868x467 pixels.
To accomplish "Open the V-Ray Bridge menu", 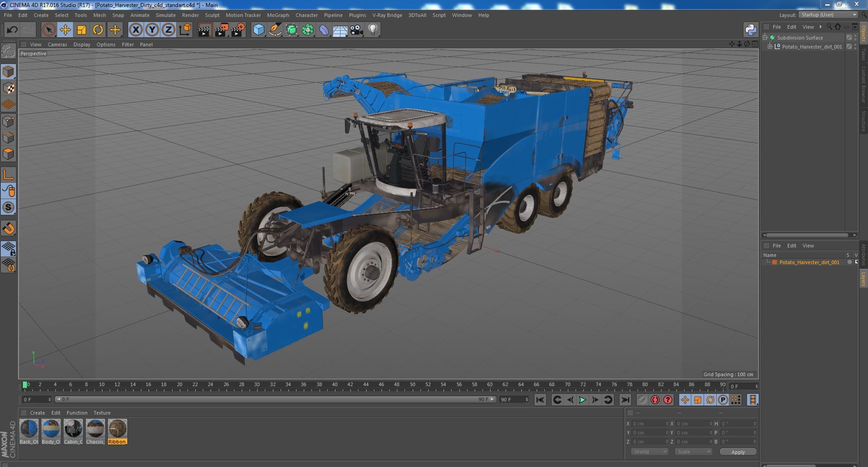I will click(x=387, y=15).
